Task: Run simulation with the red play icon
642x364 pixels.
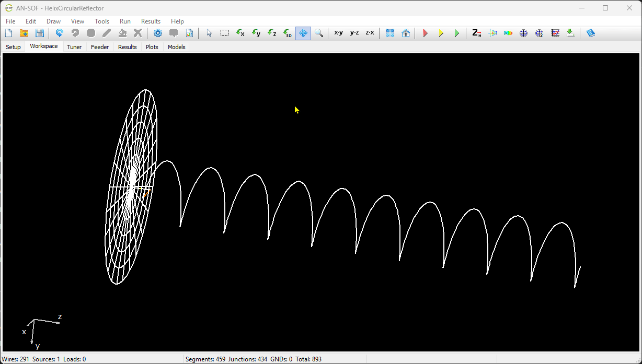Action: (x=426, y=33)
